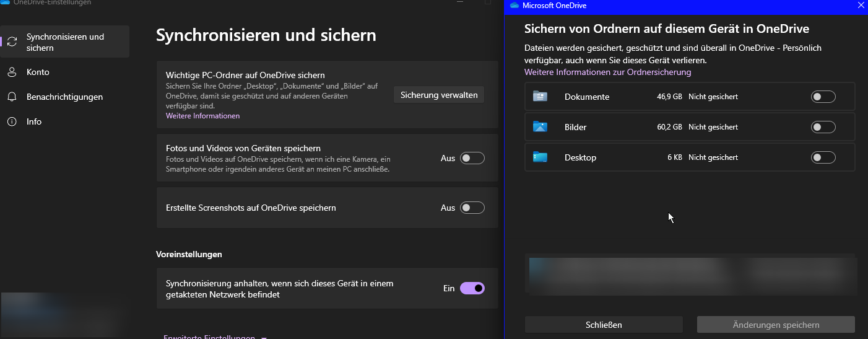Viewport: 868px width, 339px height.
Task: Click the Bilder folder icon
Action: [540, 127]
